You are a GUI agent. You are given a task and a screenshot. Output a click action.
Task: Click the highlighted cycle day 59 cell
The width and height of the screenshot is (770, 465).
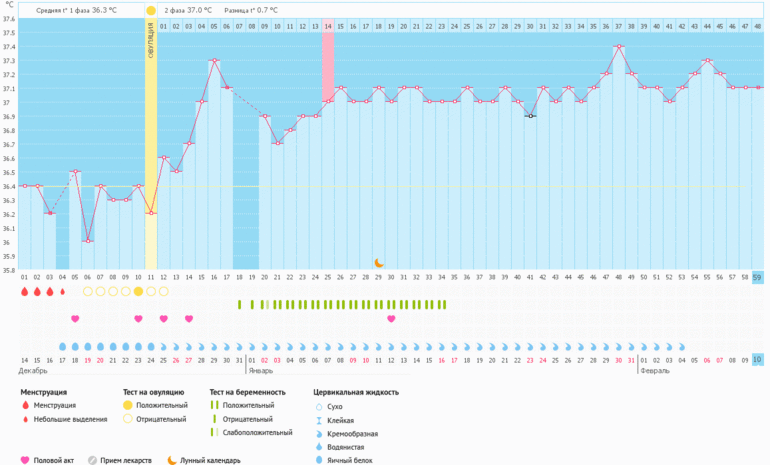758,276
